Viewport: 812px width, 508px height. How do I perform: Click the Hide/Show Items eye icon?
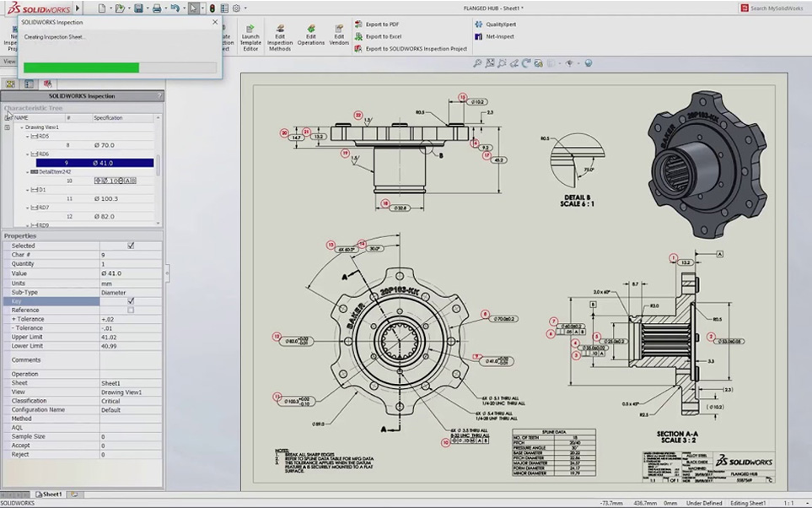tap(569, 63)
